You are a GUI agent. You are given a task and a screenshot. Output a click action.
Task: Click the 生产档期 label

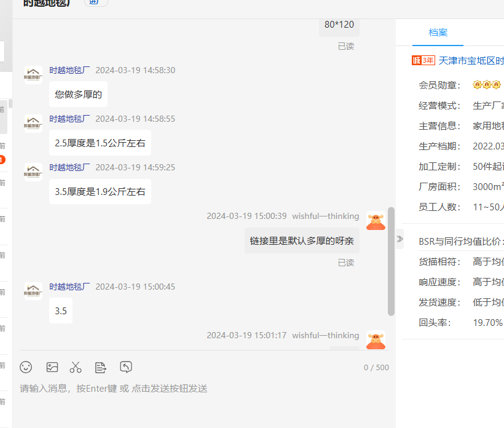pyautogui.click(x=439, y=146)
